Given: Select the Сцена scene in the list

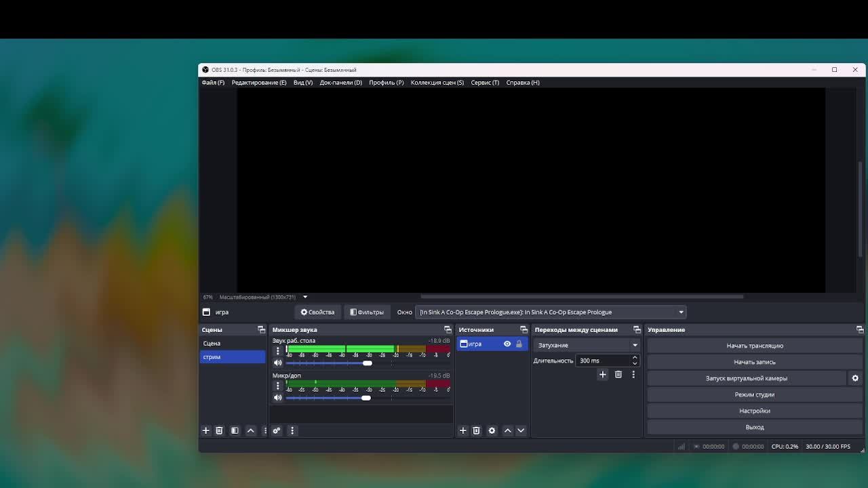Looking at the screenshot, I should [233, 344].
